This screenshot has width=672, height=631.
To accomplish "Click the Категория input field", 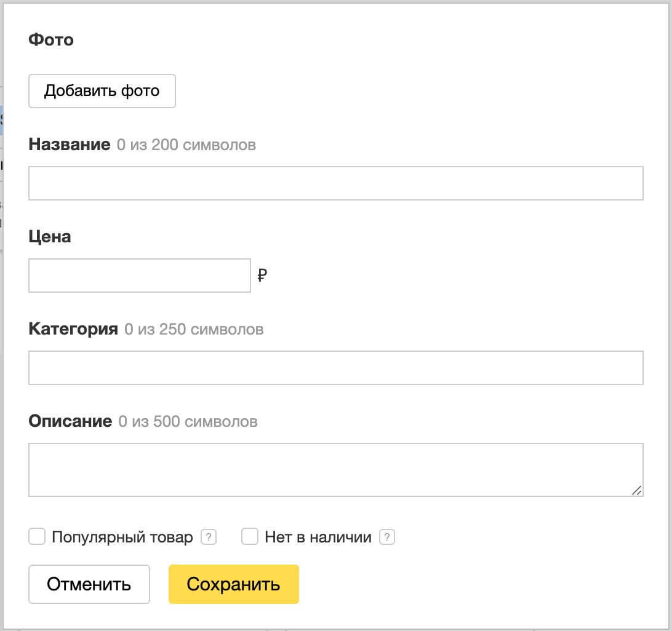I will pyautogui.click(x=335, y=367).
